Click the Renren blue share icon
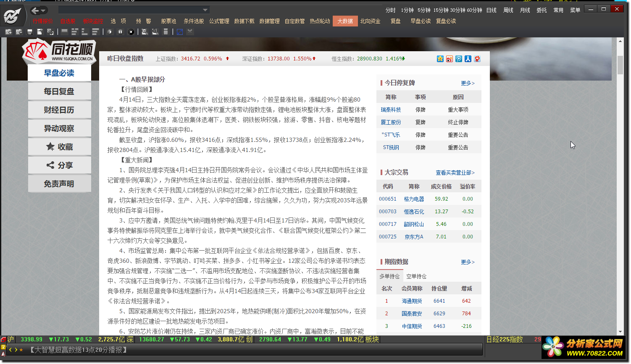631x364 pixels. click(x=468, y=59)
